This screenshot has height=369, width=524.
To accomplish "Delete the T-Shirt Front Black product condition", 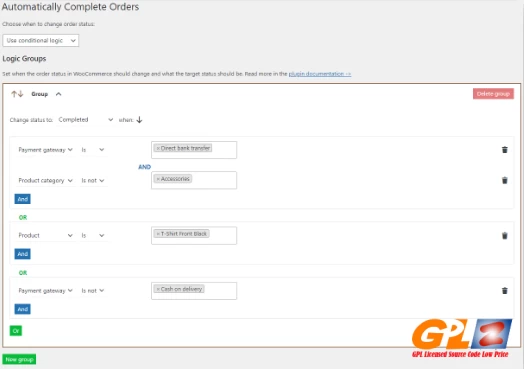I will coord(505,236).
